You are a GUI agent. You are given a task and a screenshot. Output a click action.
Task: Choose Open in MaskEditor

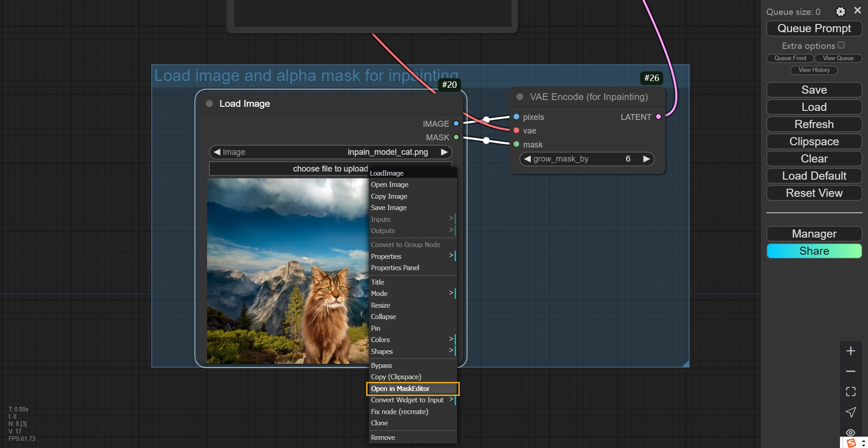click(x=413, y=389)
